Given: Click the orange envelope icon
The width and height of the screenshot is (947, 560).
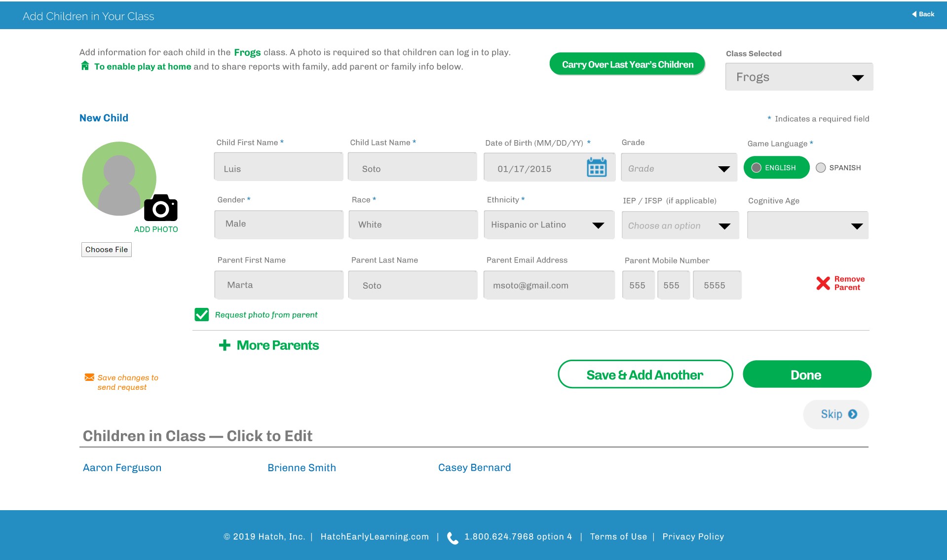Looking at the screenshot, I should [x=89, y=377].
